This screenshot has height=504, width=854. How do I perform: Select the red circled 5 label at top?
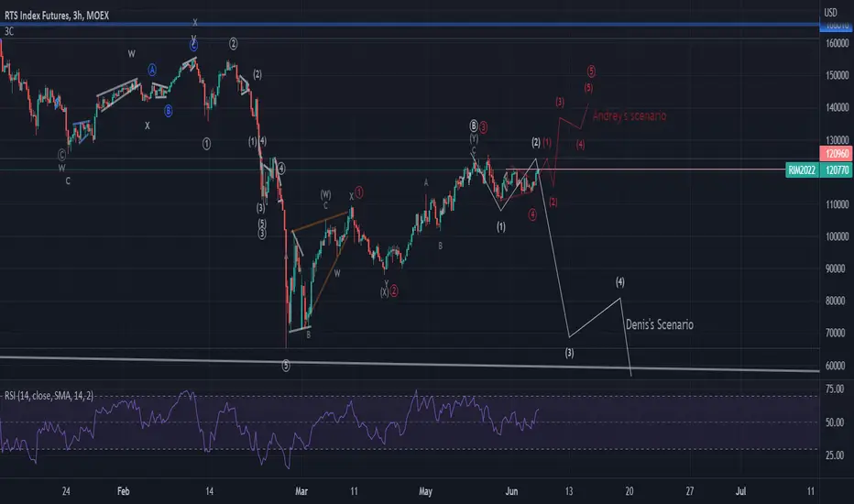tap(591, 71)
